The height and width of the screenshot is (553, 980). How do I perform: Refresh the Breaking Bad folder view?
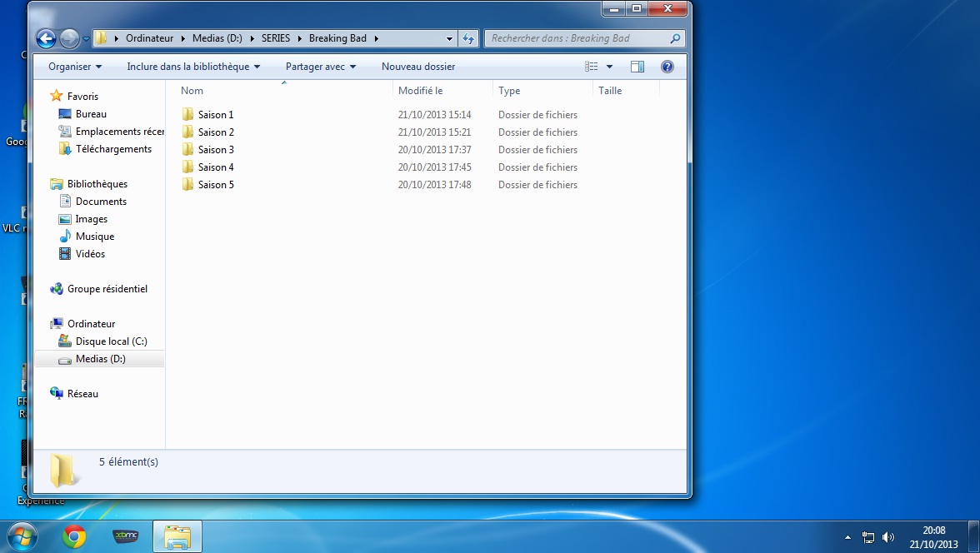(468, 39)
